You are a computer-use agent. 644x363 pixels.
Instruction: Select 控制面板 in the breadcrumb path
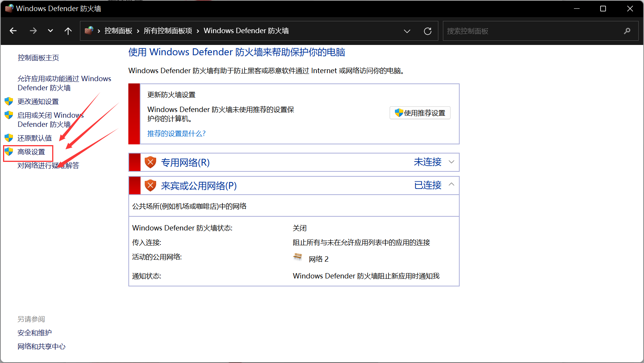click(x=118, y=31)
